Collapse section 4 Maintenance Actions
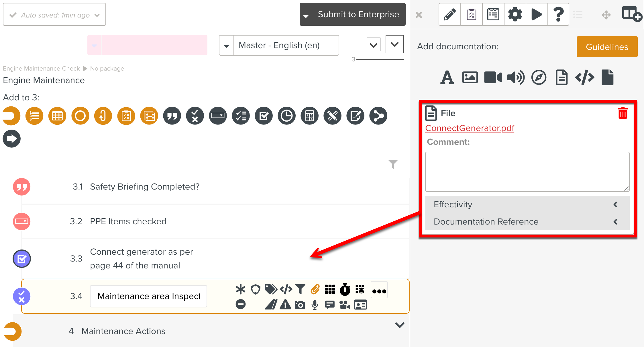 399,325
